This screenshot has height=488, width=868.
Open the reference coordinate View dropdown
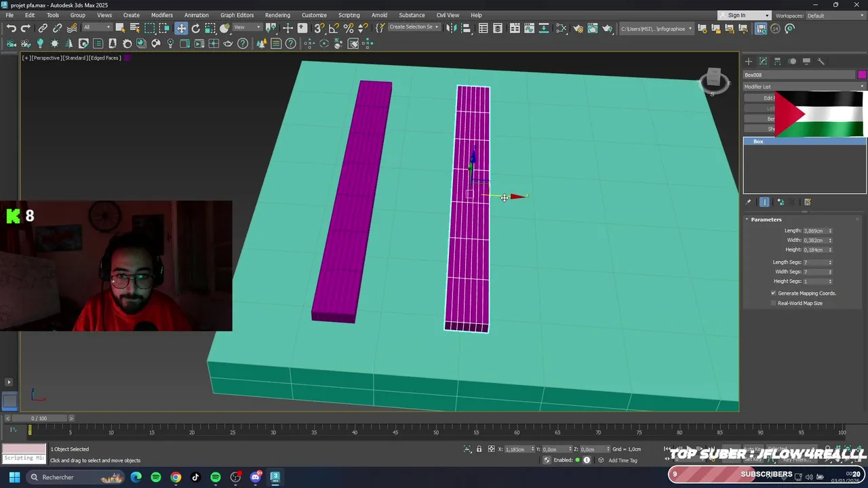pyautogui.click(x=248, y=28)
